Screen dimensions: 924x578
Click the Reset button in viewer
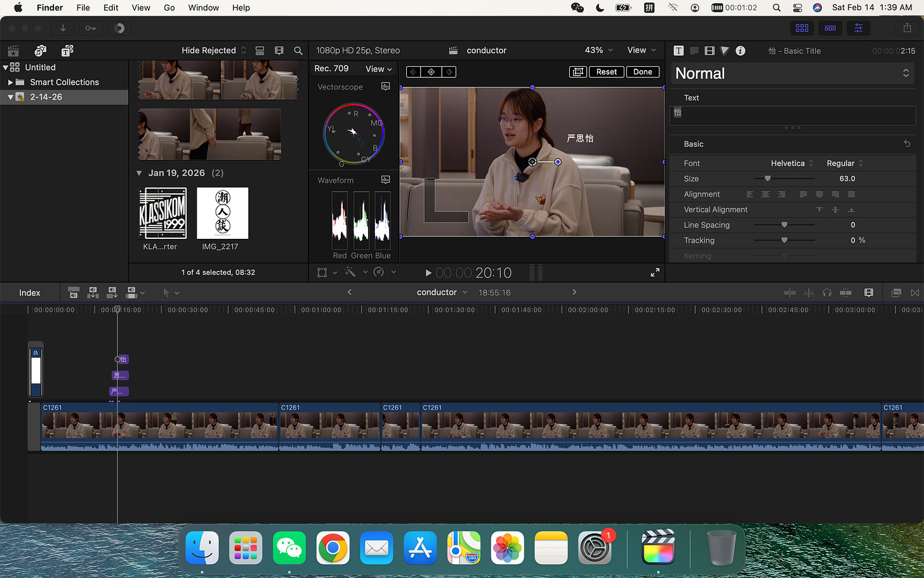coord(606,72)
